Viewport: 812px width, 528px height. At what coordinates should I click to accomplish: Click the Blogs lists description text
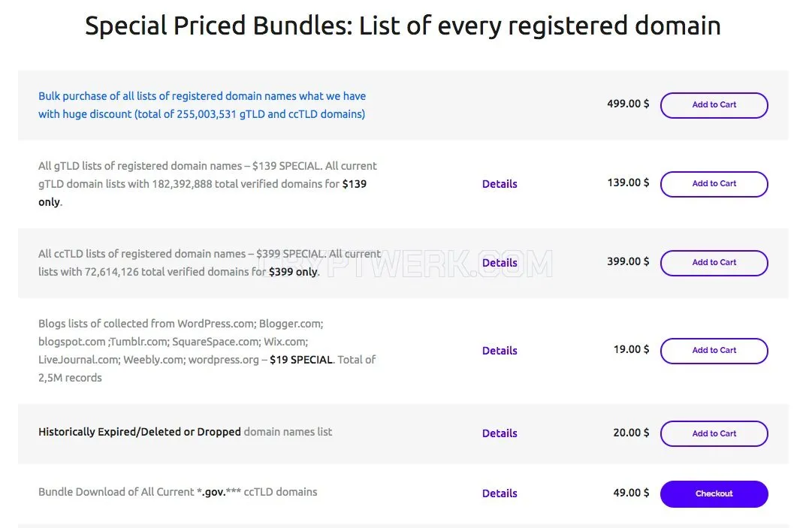pyautogui.click(x=207, y=351)
